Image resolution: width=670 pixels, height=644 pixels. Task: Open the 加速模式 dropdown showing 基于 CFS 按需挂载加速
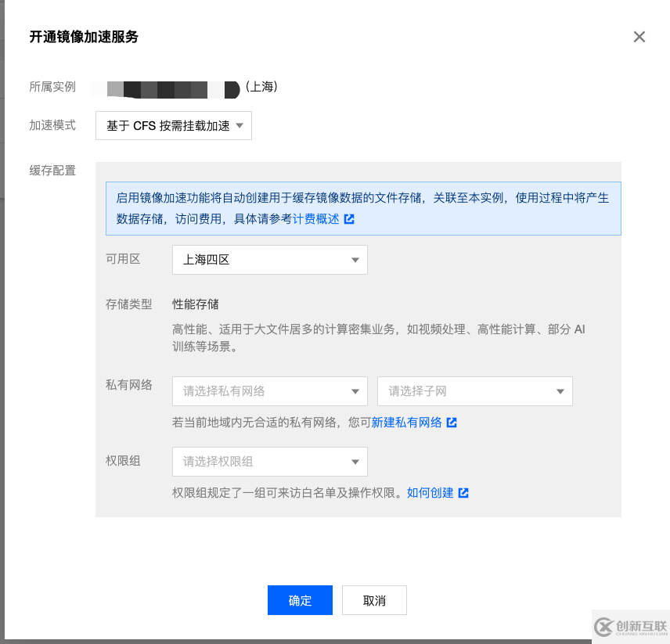click(173, 125)
